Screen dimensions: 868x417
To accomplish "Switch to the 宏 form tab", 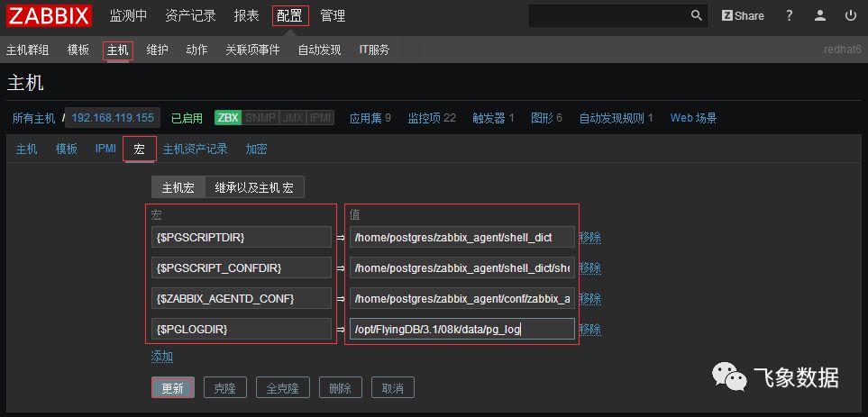I will 140,150.
